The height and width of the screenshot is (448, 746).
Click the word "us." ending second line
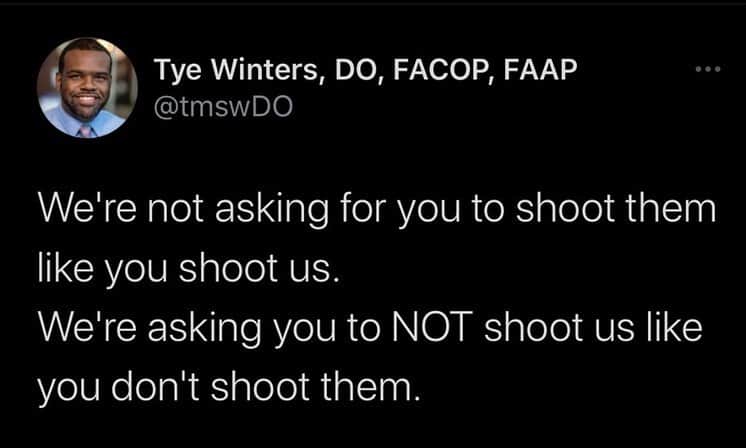[x=312, y=269]
